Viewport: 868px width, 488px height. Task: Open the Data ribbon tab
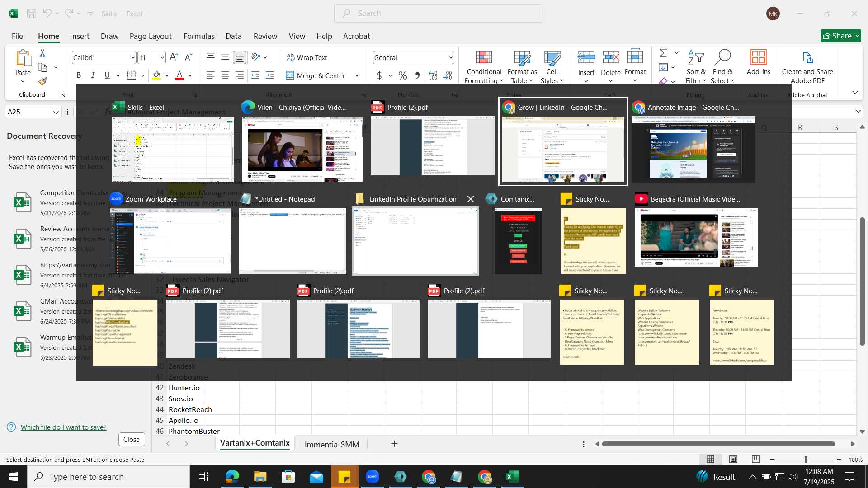point(233,36)
